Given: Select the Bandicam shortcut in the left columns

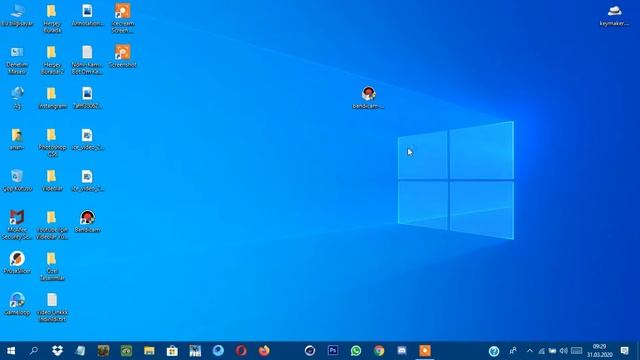Looking at the screenshot, I should (87, 222).
